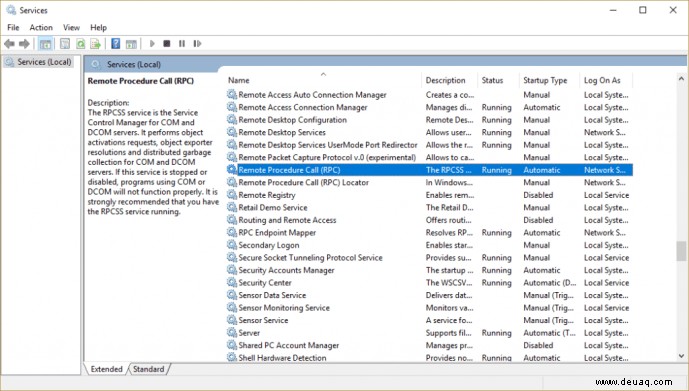The image size is (689, 391).
Task: Click the vertical scrollbar thumb
Action: click(x=681, y=250)
